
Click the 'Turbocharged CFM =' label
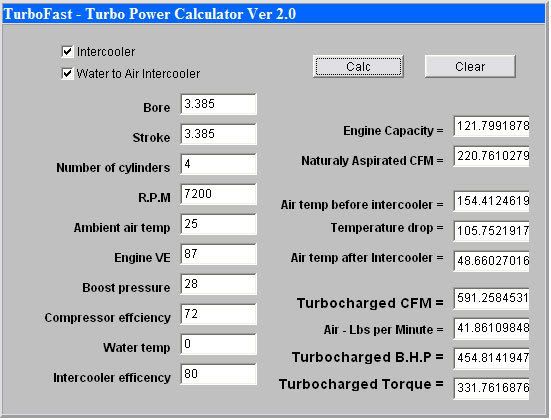(370, 303)
